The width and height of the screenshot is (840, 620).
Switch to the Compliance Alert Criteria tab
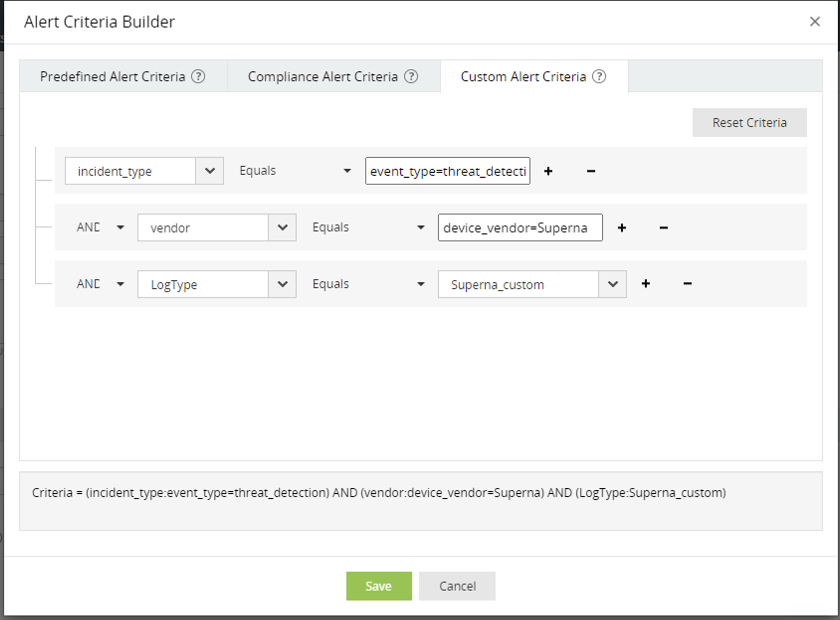coord(322,76)
